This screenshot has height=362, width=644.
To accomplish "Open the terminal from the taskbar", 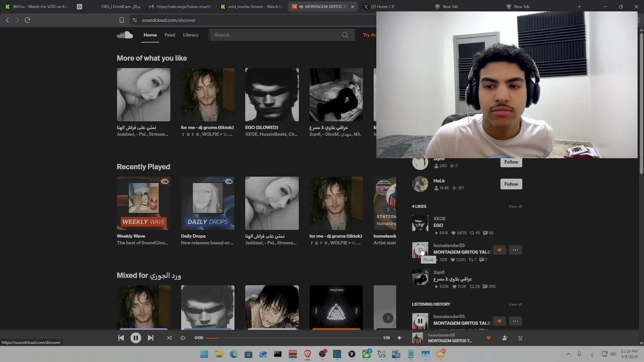I will pos(278,354).
